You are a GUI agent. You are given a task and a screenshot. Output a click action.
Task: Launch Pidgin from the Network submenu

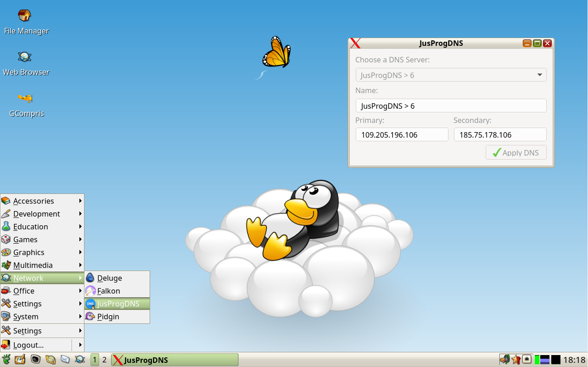pos(117,317)
